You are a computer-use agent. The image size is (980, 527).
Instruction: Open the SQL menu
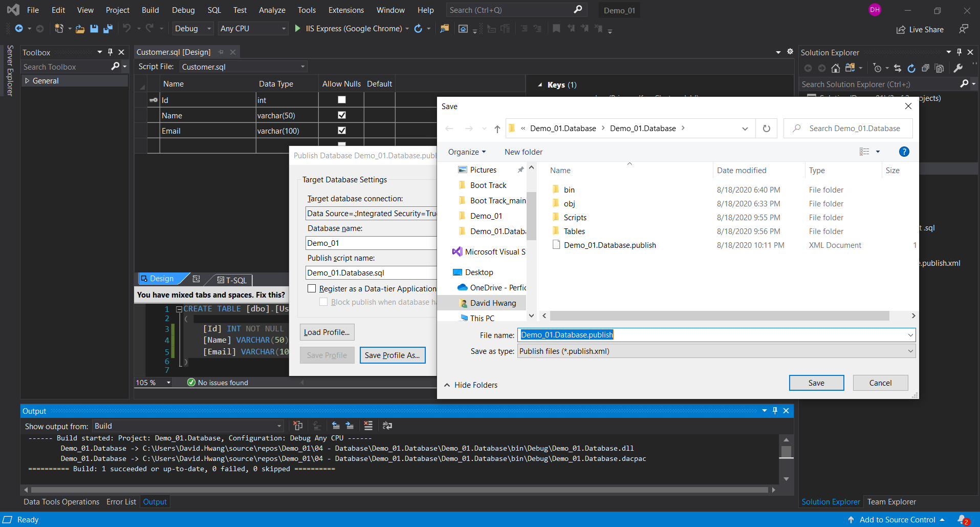point(213,10)
